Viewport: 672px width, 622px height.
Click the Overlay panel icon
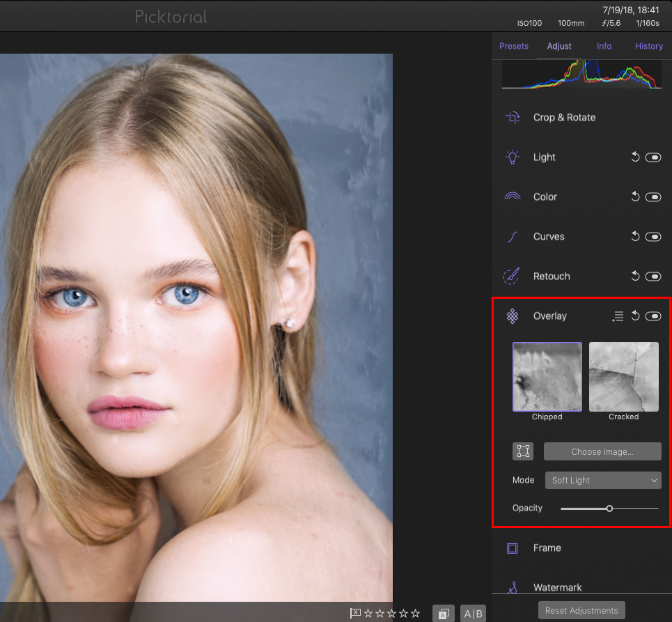click(513, 316)
